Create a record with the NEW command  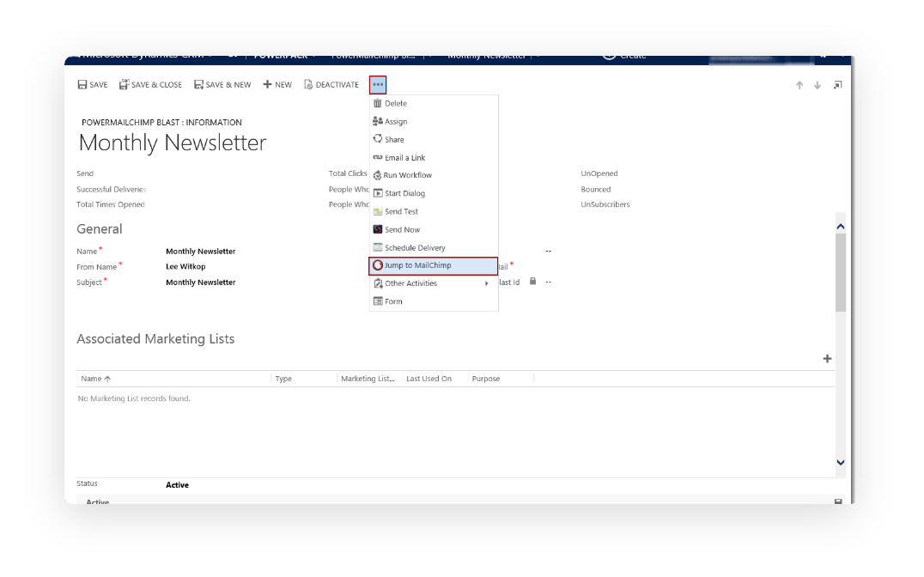pos(277,85)
